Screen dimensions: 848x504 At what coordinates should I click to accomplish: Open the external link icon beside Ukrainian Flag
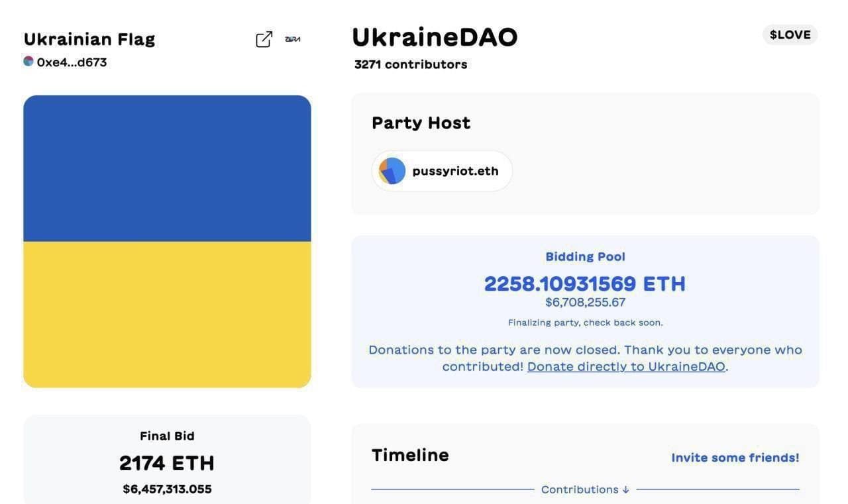point(264,40)
